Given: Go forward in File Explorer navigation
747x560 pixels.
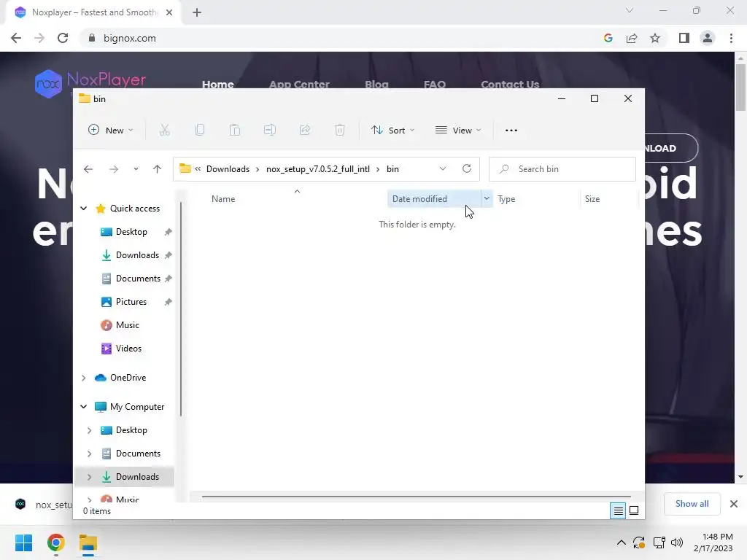Looking at the screenshot, I should pyautogui.click(x=113, y=169).
